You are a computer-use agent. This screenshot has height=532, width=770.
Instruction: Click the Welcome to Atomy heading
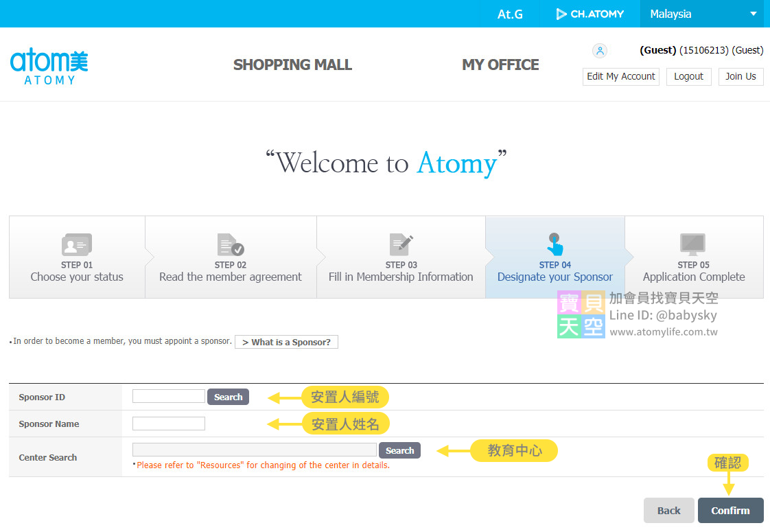pyautogui.click(x=386, y=163)
